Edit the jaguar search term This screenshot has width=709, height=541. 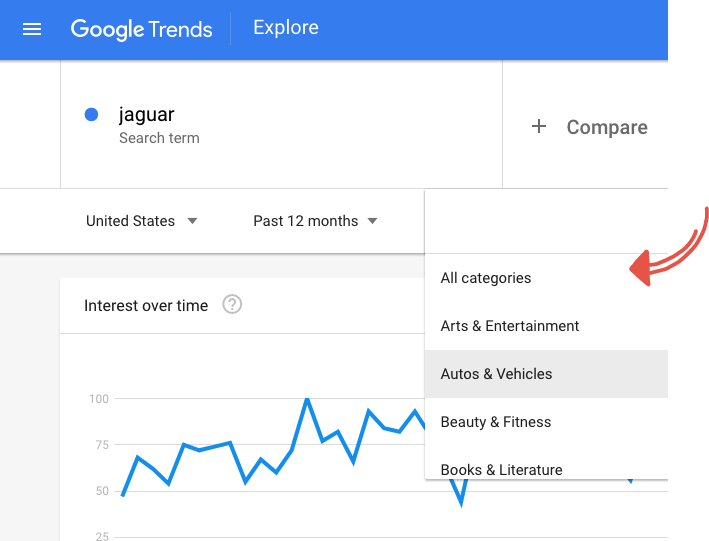[147, 115]
